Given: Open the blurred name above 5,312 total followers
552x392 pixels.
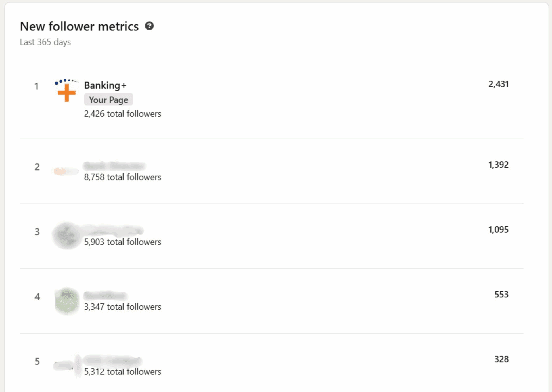Looking at the screenshot, I should [x=112, y=360].
